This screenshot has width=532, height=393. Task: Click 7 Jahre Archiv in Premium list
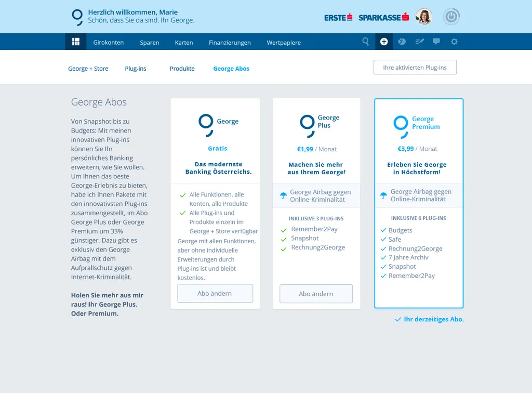click(408, 257)
